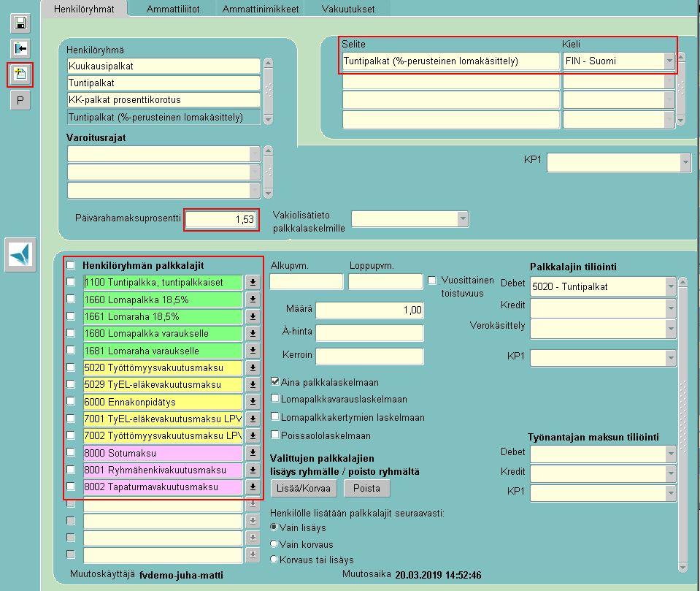This screenshot has width=700, height=591.
Task: Click the Päivärahamaksuprosentti field
Action: pos(221,219)
